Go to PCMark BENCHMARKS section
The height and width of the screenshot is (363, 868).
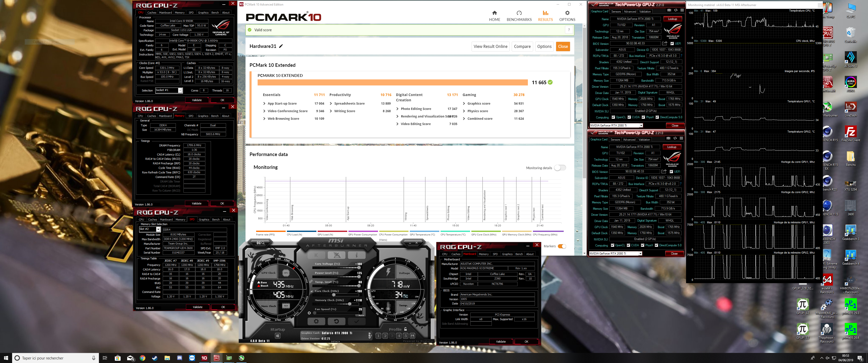[x=519, y=16]
